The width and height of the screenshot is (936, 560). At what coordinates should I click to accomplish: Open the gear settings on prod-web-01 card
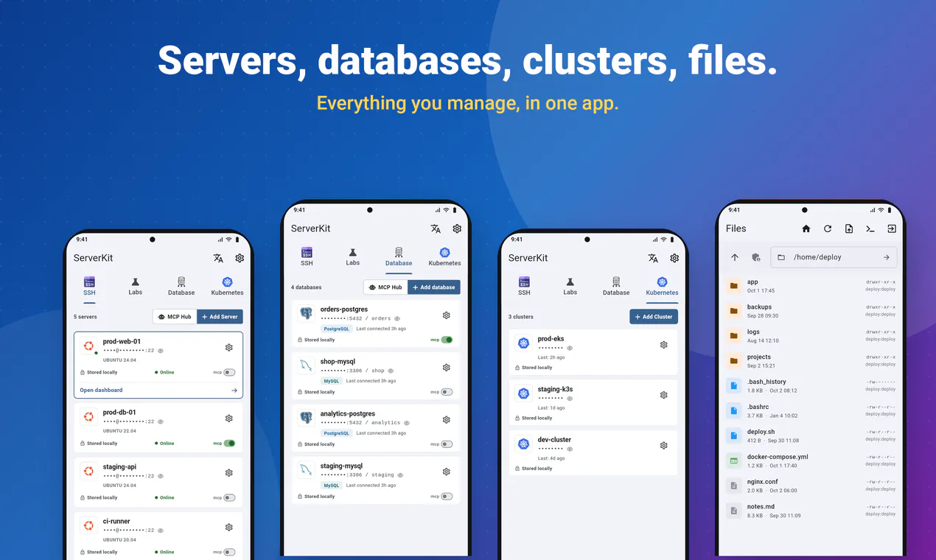(x=229, y=348)
